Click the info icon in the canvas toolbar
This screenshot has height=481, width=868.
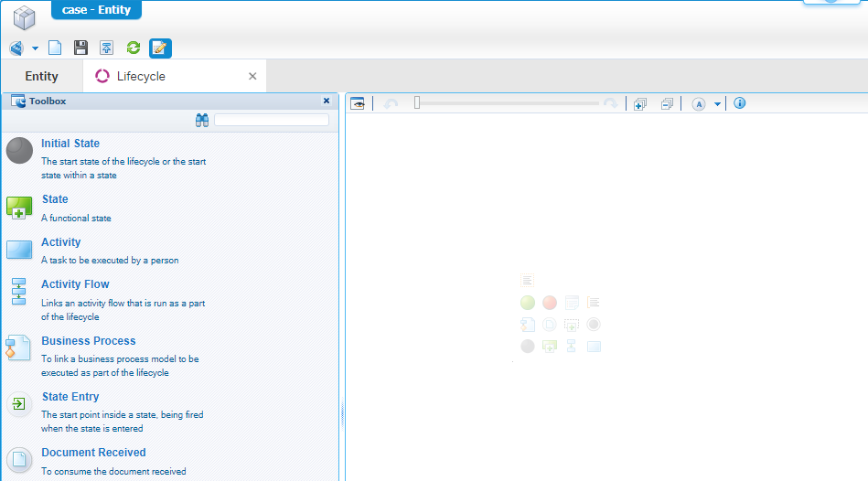[x=740, y=103]
